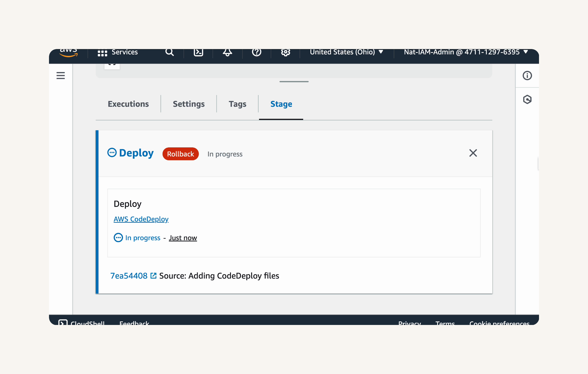Viewport: 588px width, 374px height.
Task: Select the Stage tab
Action: [281, 104]
